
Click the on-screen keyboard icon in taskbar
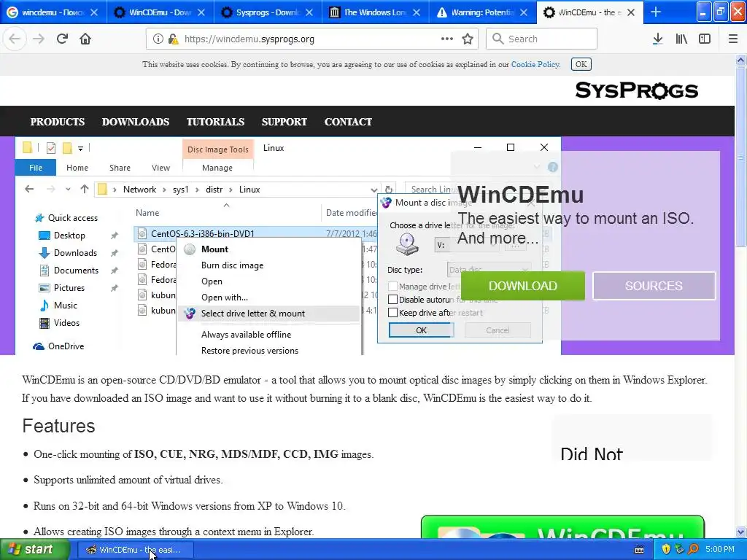(x=639, y=550)
